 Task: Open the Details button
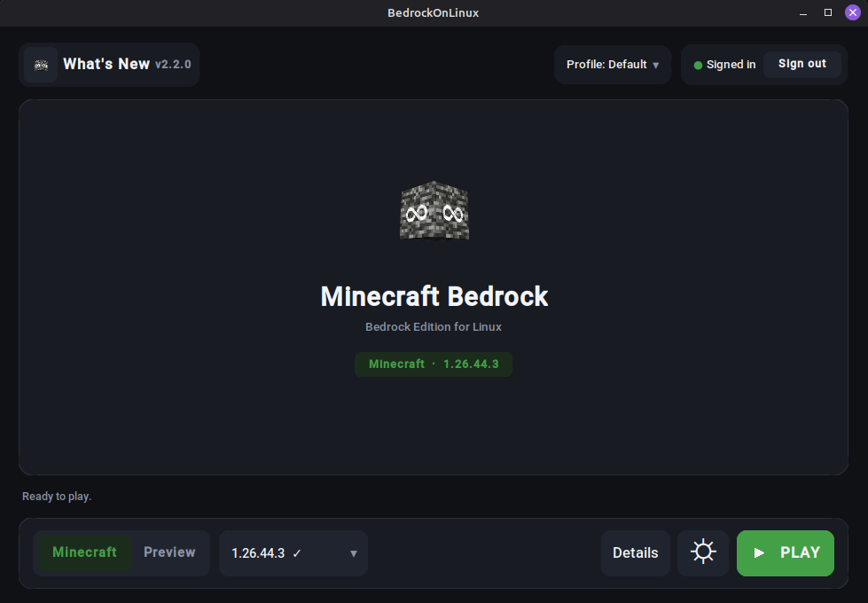pos(636,553)
